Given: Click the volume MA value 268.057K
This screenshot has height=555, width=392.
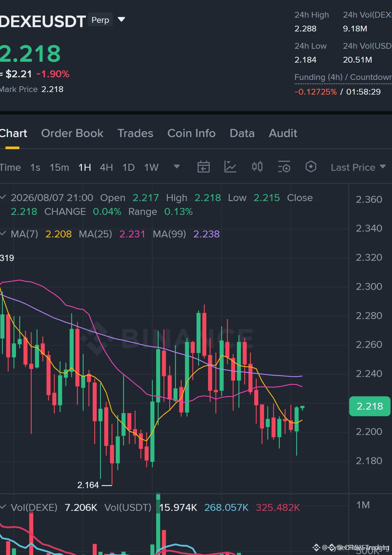Looking at the screenshot, I should [226, 507].
